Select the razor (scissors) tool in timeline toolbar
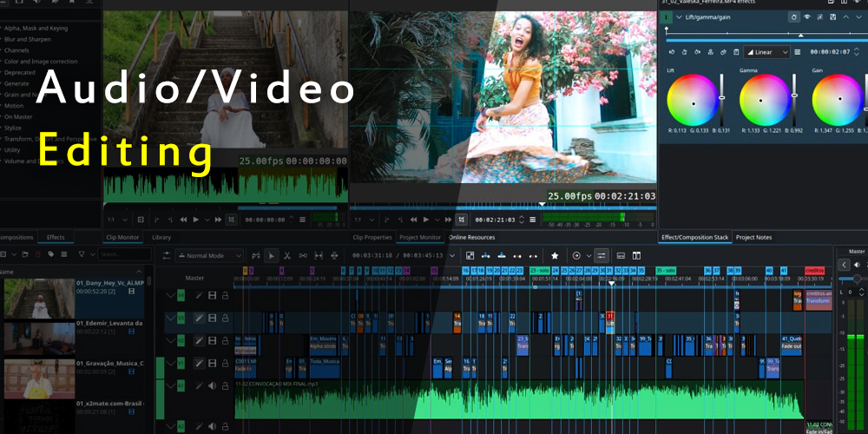The height and width of the screenshot is (434, 868). pyautogui.click(x=287, y=256)
